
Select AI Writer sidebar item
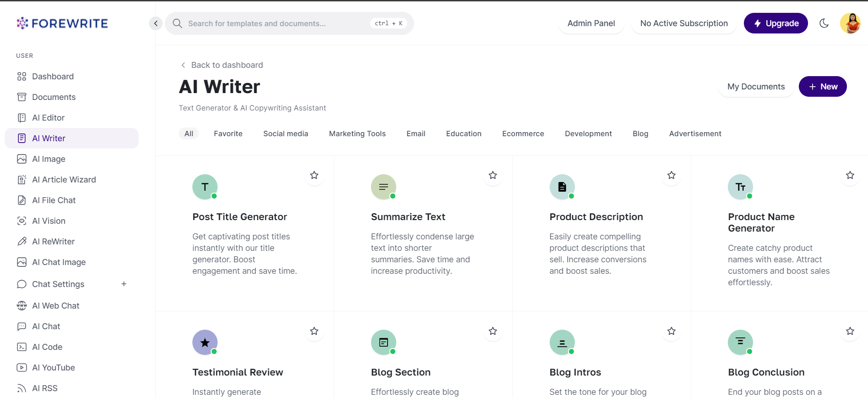point(71,138)
